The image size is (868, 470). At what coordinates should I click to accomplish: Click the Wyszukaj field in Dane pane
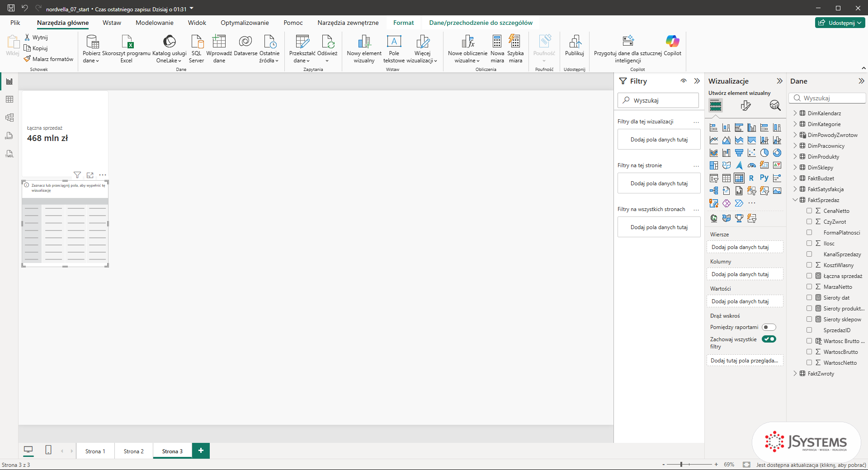click(x=827, y=98)
